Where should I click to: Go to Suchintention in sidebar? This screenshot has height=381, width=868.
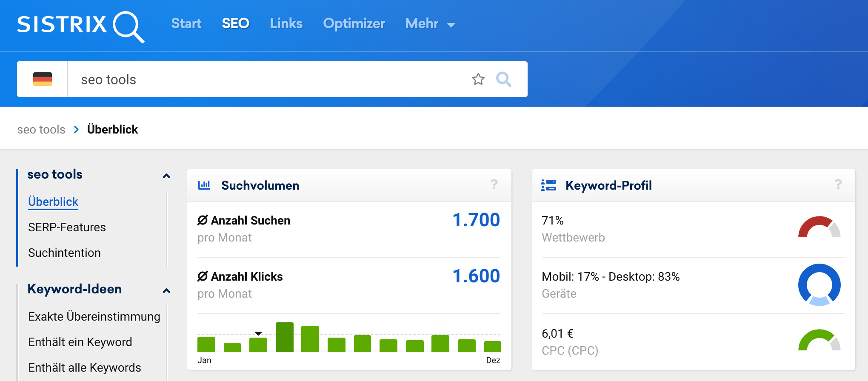[64, 253]
